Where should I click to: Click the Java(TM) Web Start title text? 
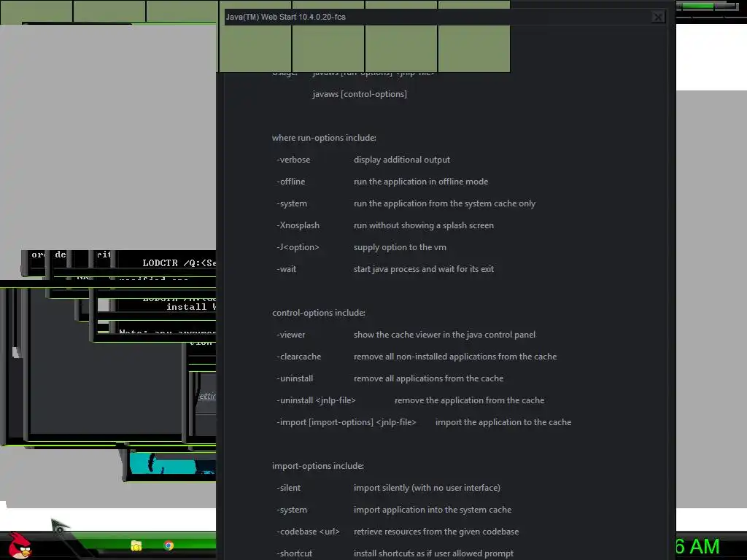pos(285,17)
